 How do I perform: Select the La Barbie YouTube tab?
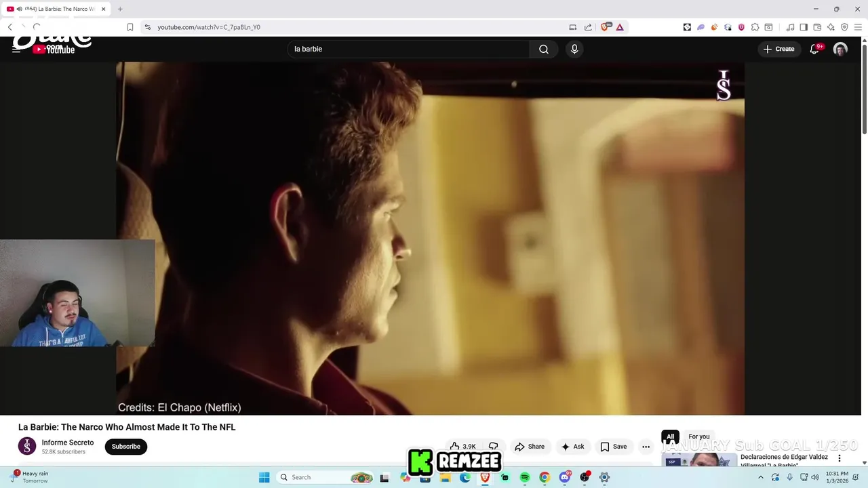point(56,9)
